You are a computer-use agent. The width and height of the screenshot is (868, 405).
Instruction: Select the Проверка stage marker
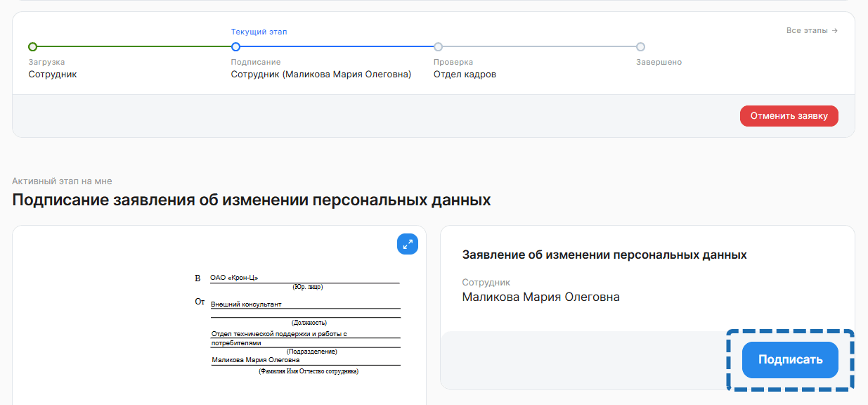tap(438, 47)
